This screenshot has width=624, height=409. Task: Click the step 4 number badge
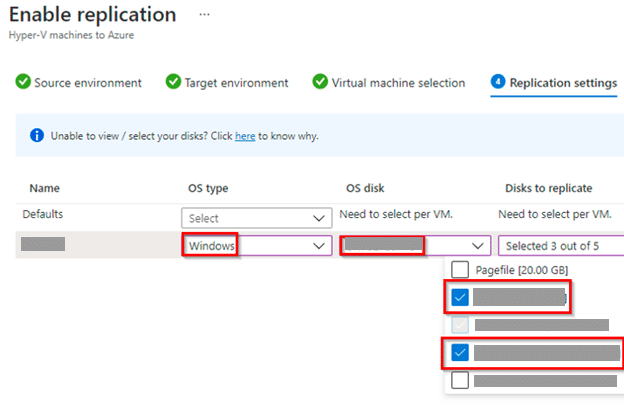(497, 83)
